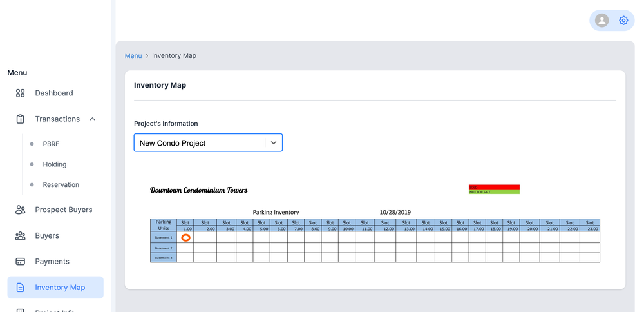Click the Inventory Map document icon
The height and width of the screenshot is (312, 644).
[x=21, y=288]
